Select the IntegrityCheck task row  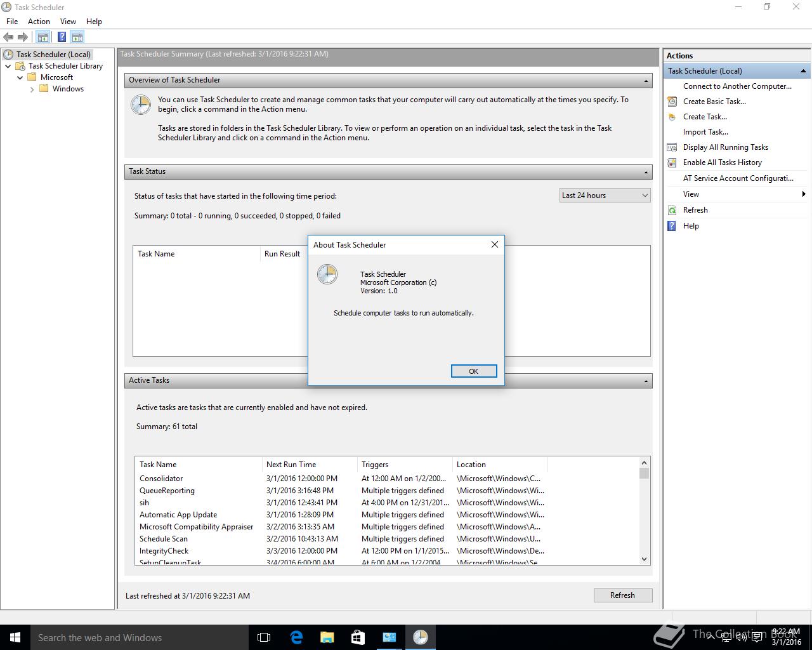point(342,551)
